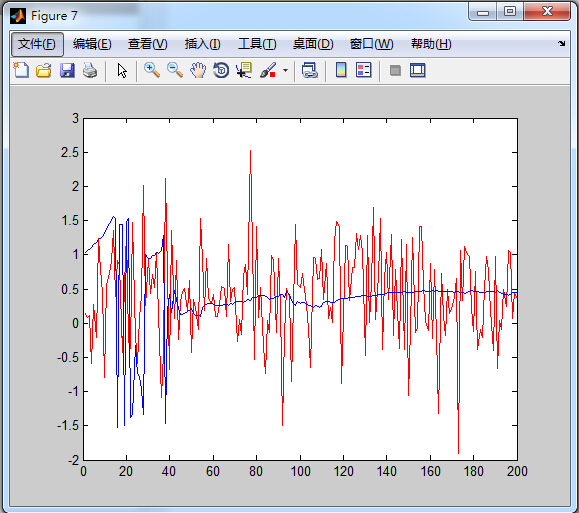This screenshot has height=513, width=579.
Task: Insert Colorbar using toolbar icon
Action: (x=341, y=70)
